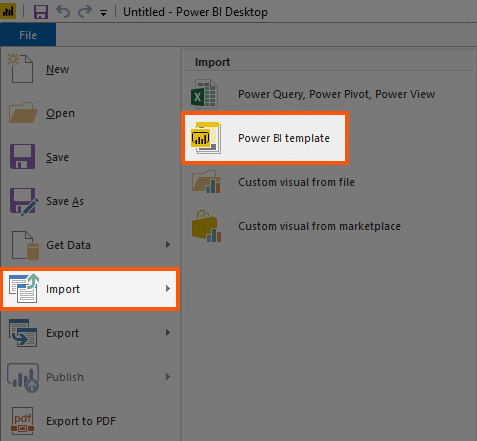Click the purple Save floppy disk icon

(22, 156)
